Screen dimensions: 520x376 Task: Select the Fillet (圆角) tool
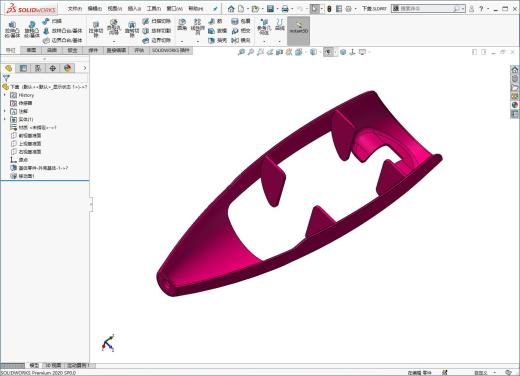tap(182, 25)
